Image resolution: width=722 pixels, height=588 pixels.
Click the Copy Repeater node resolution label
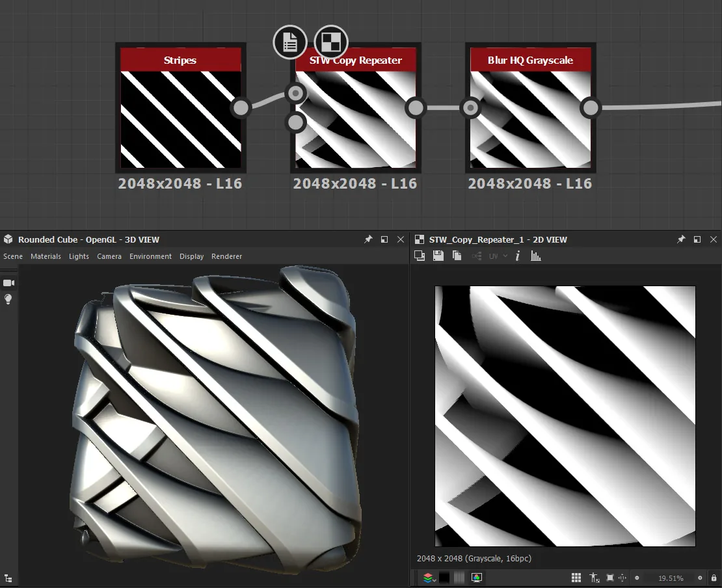(355, 183)
